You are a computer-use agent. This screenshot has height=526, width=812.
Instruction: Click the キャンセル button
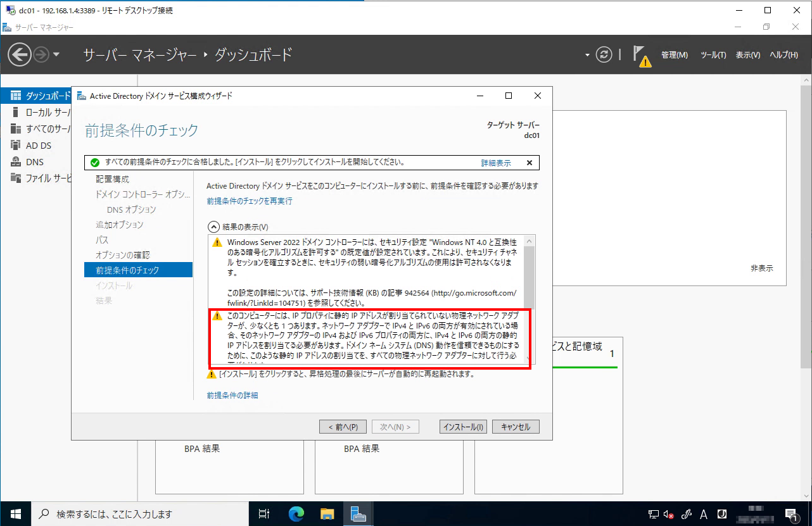coord(516,427)
